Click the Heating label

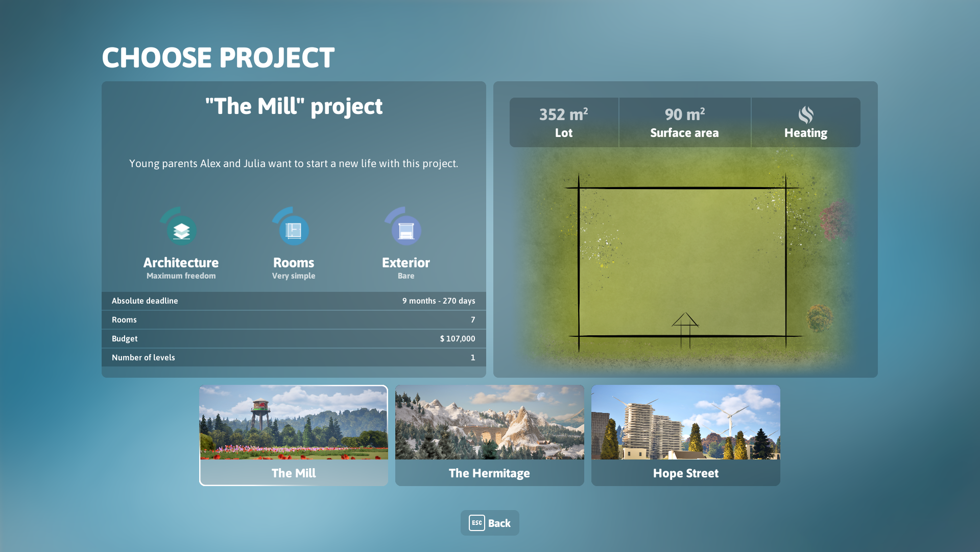point(806,133)
